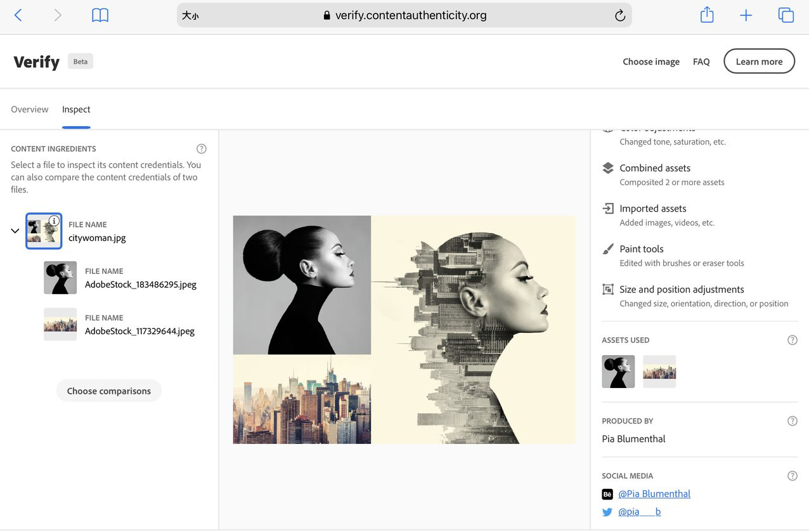Click the Paint tools label
Viewport: 809px width, 532px height.
click(x=642, y=249)
